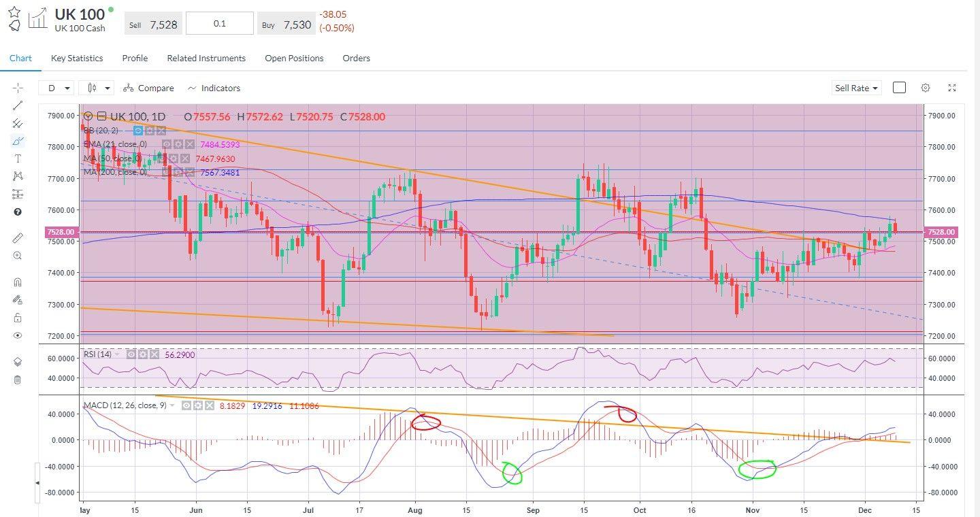Click the 7528.00 price label on right axis
This screenshot has width=980, height=517.
tap(942, 232)
